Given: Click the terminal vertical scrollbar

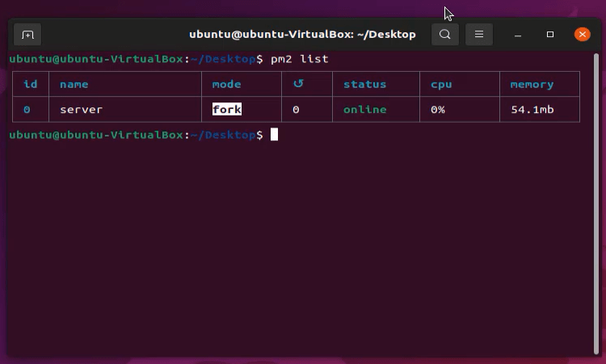Looking at the screenshot, I should coord(596,203).
